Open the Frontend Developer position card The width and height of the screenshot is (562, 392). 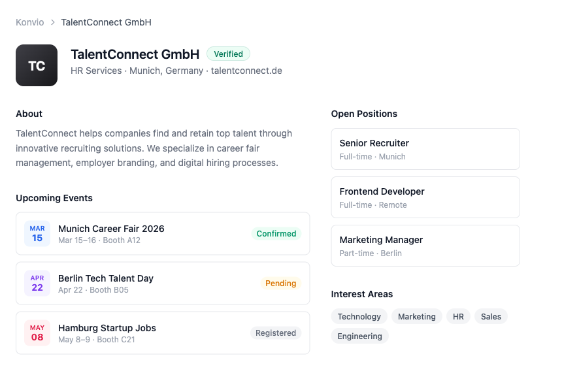(x=425, y=197)
